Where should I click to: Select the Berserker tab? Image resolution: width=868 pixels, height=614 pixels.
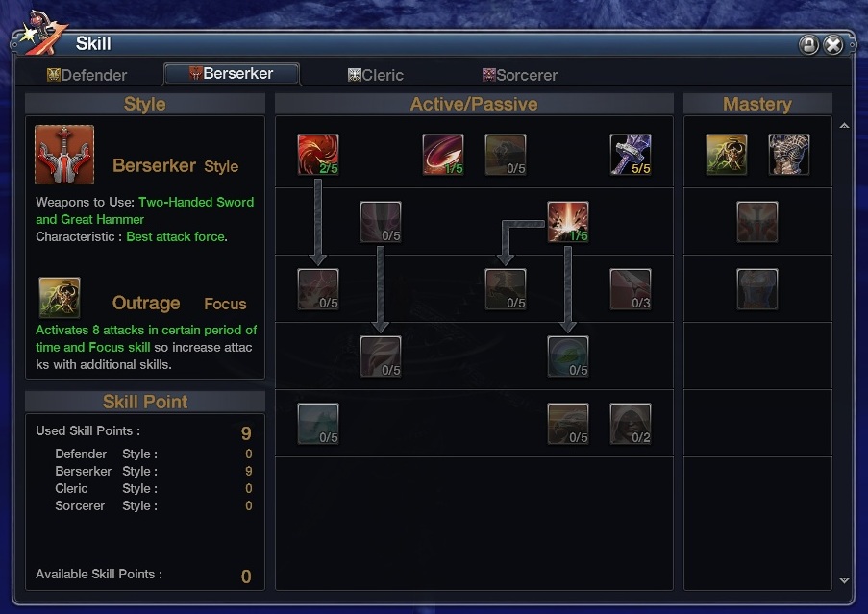[x=232, y=74]
